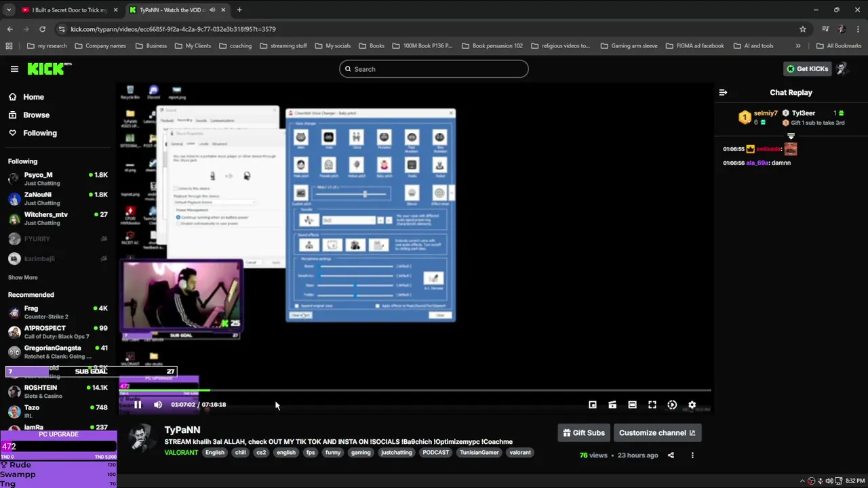Click the Get KICKs button
The height and width of the screenshot is (488, 868).
(807, 68)
